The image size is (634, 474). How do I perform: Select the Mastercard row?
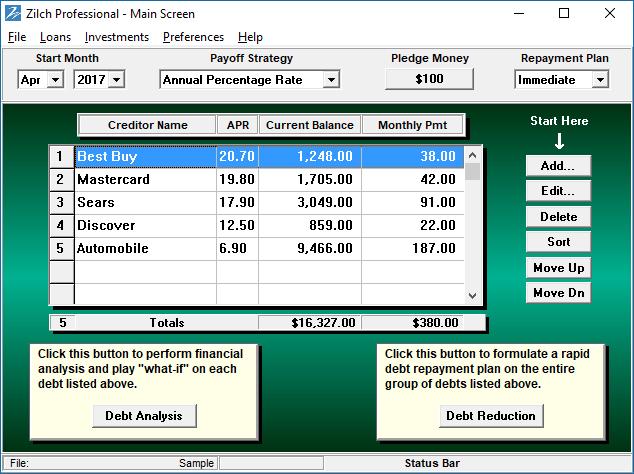145,180
